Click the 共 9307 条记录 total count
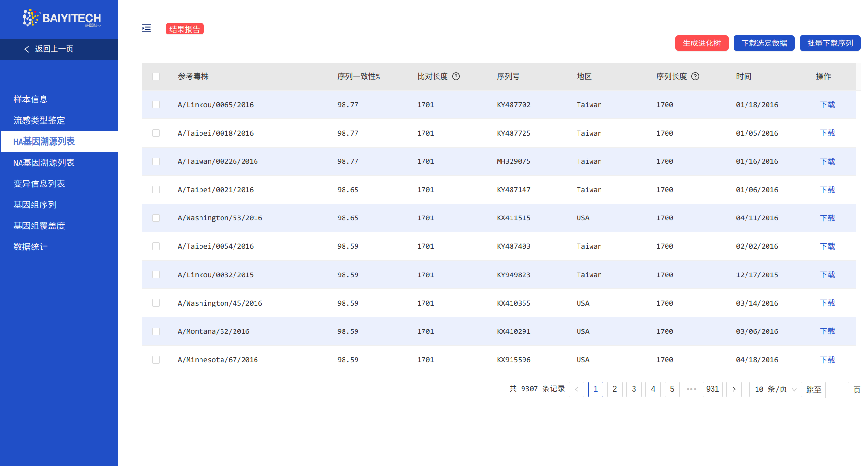This screenshot has width=868, height=466. point(537,389)
